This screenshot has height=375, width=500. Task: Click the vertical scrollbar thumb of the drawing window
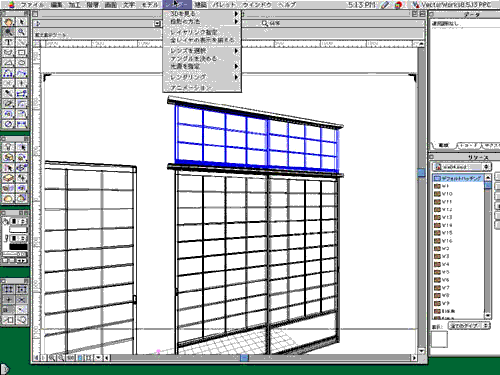coord(421,172)
